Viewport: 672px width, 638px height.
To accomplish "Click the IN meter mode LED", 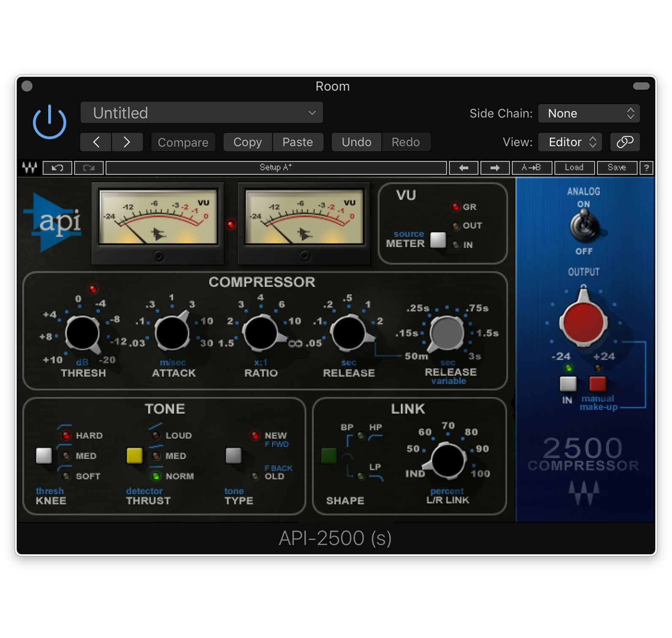I will [456, 245].
